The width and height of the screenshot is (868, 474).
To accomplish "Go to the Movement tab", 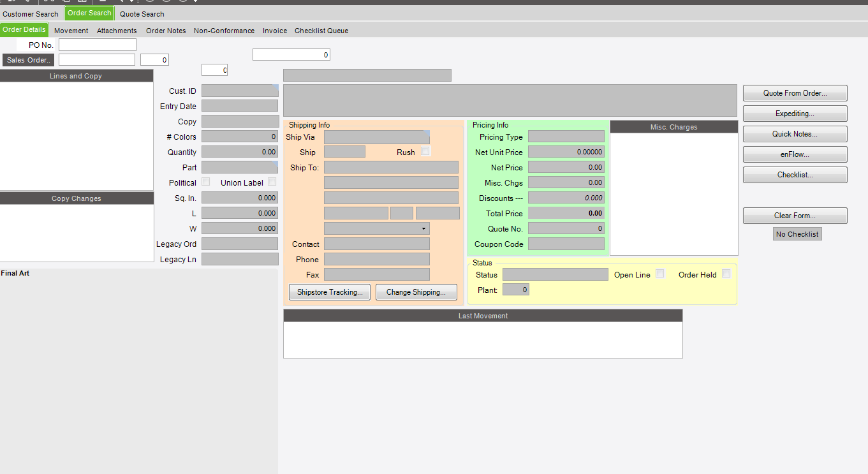I will click(x=71, y=31).
